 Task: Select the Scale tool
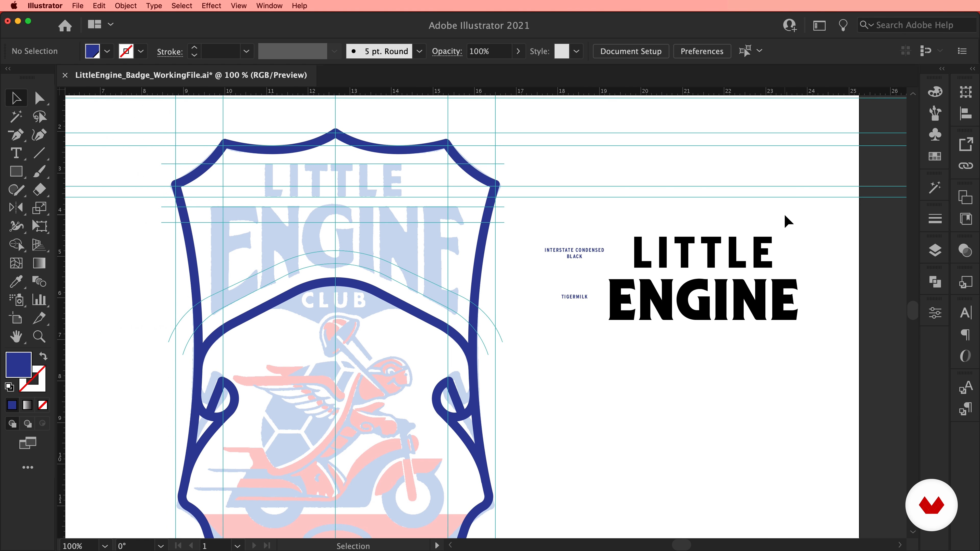(x=39, y=208)
